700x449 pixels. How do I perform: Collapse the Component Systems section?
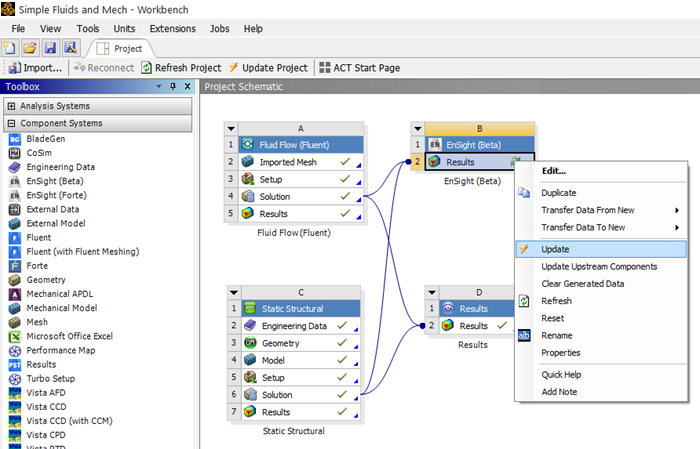(x=11, y=123)
